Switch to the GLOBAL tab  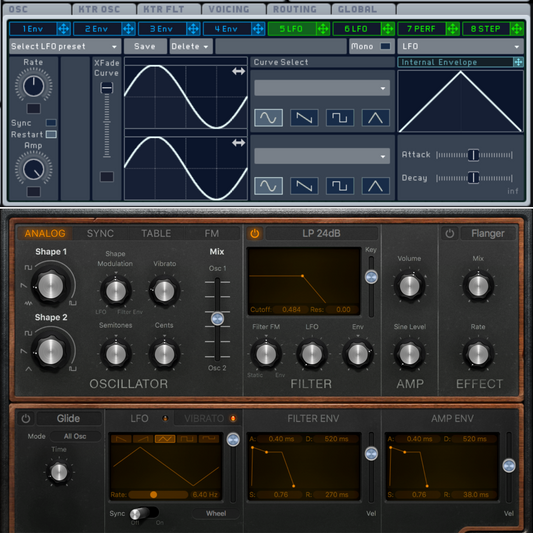pyautogui.click(x=363, y=9)
